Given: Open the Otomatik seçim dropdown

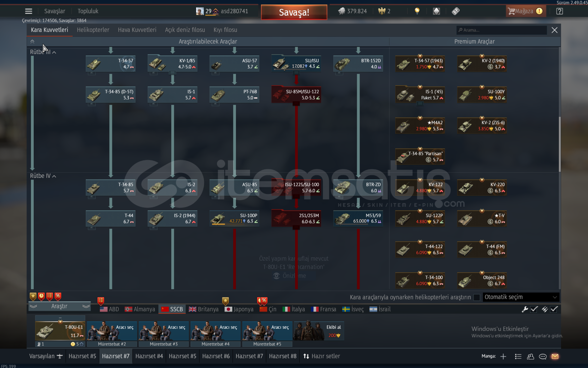Looking at the screenshot, I should coord(521,297).
